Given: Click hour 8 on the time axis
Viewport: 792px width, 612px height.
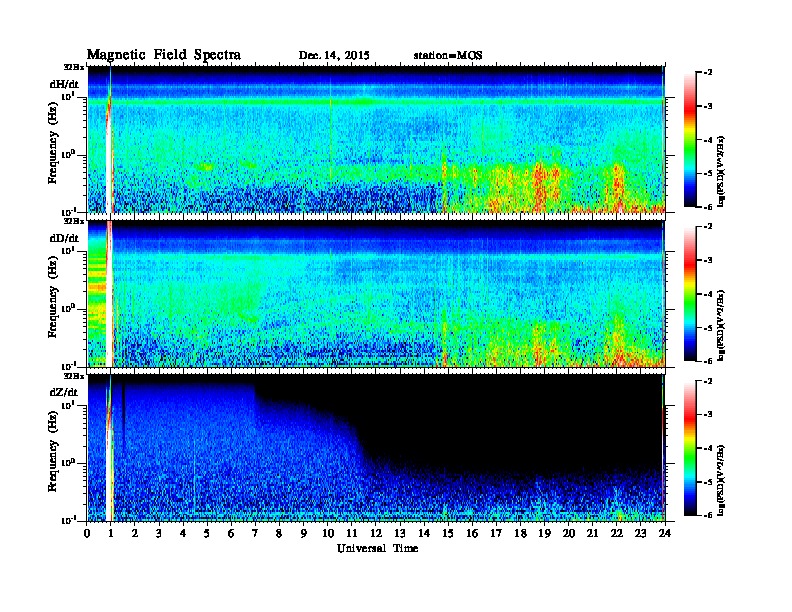Looking at the screenshot, I should pos(279,533).
